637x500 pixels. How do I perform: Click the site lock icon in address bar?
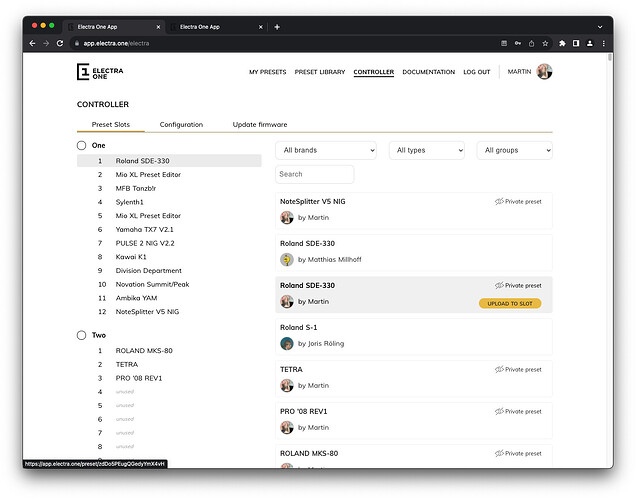click(77, 43)
